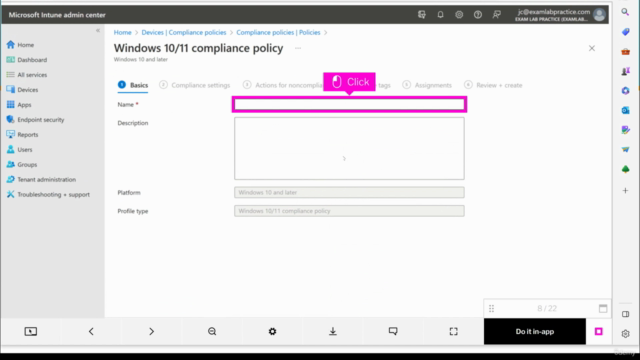Open search in the browser sidebar

click(x=625, y=12)
